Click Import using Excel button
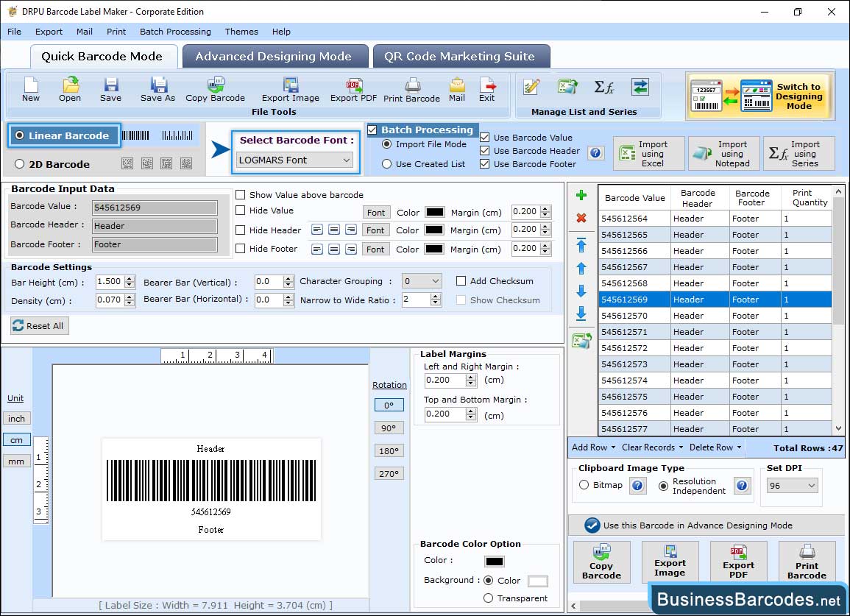 pyautogui.click(x=649, y=154)
